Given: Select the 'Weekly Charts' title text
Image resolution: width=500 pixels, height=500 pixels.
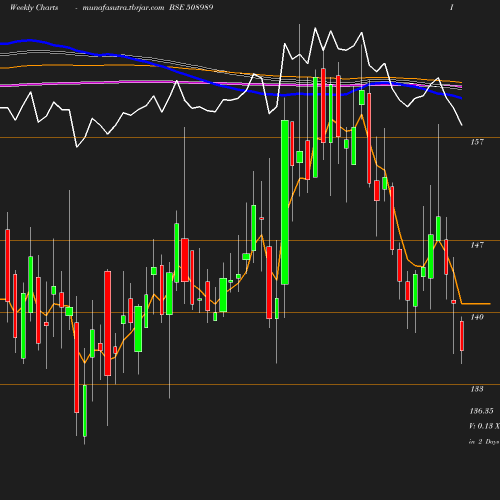Looking at the screenshot, I should 34,7.
